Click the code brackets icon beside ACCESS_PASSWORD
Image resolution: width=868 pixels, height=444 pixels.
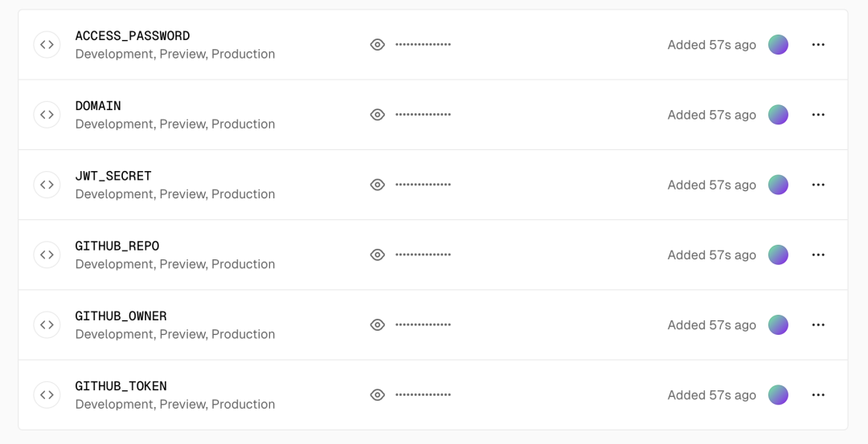tap(47, 45)
